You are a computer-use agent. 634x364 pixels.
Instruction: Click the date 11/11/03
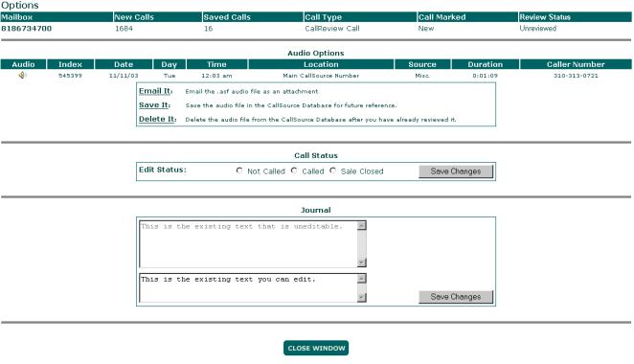point(124,76)
